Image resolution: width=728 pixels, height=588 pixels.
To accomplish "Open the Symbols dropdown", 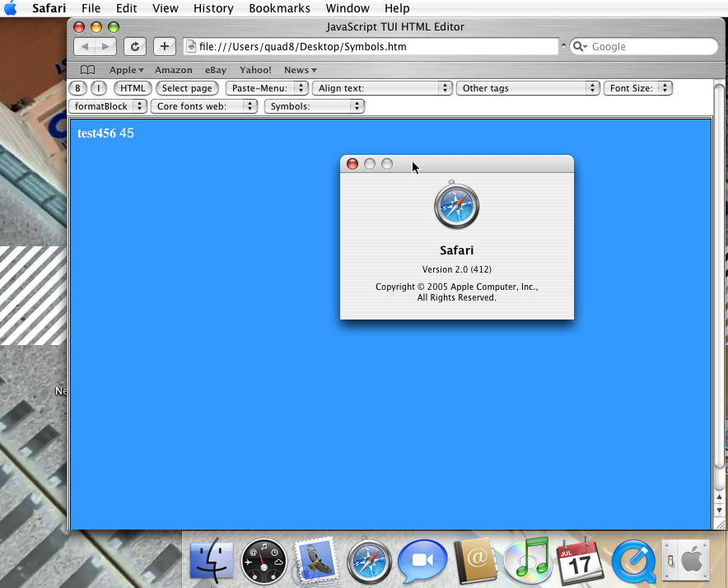I will (315, 106).
